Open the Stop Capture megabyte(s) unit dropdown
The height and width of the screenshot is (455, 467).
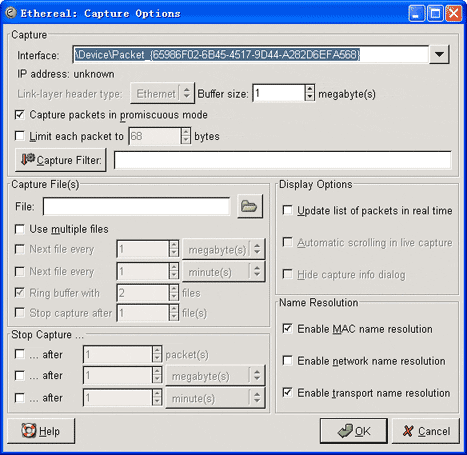coord(215,376)
